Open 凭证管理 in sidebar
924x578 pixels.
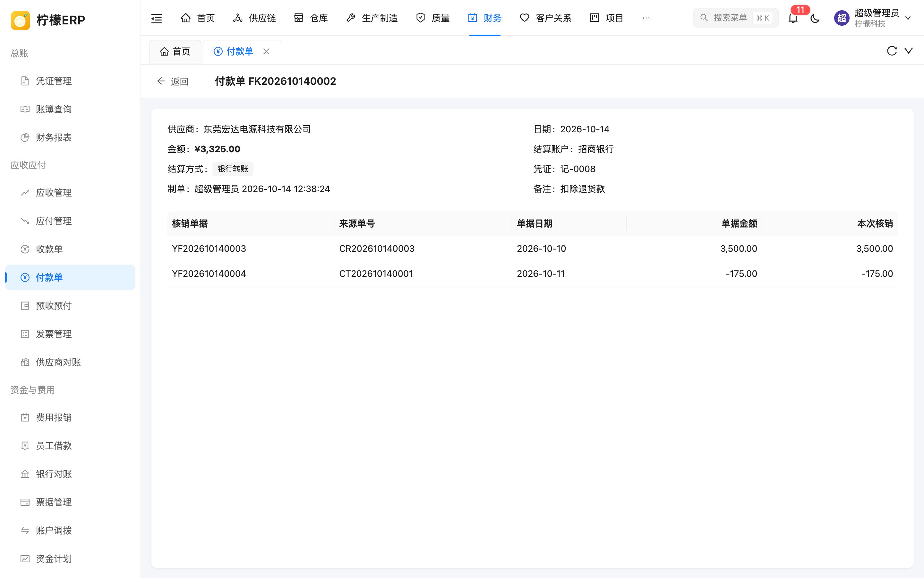[x=70, y=81]
